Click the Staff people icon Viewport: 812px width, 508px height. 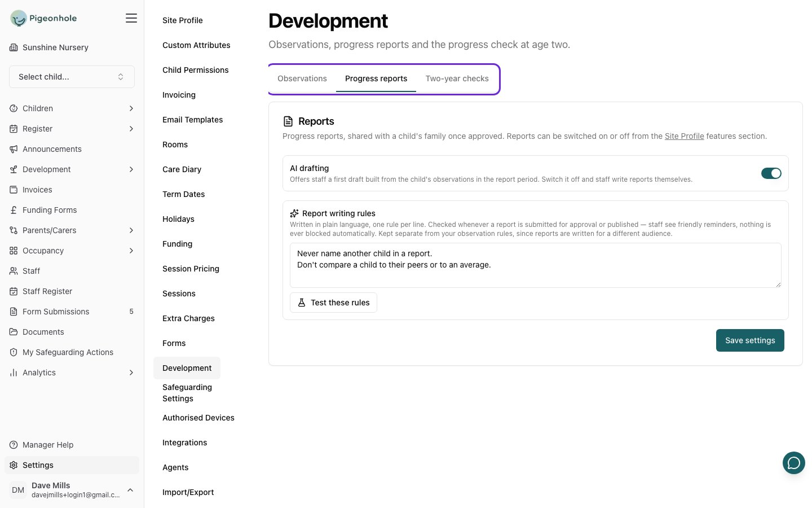(x=14, y=271)
